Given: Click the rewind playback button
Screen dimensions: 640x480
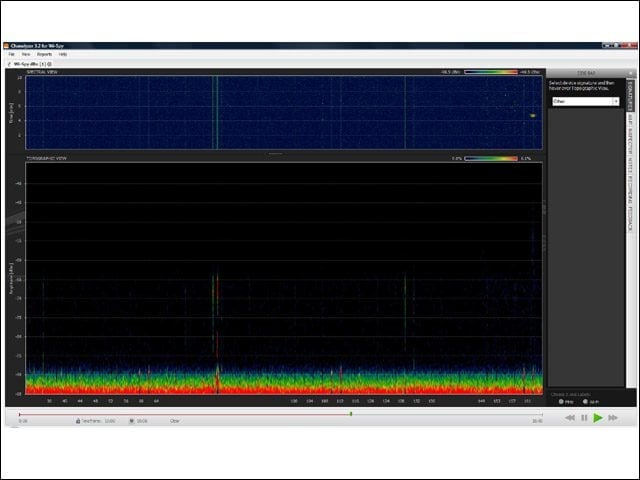Looking at the screenshot, I should (570, 418).
